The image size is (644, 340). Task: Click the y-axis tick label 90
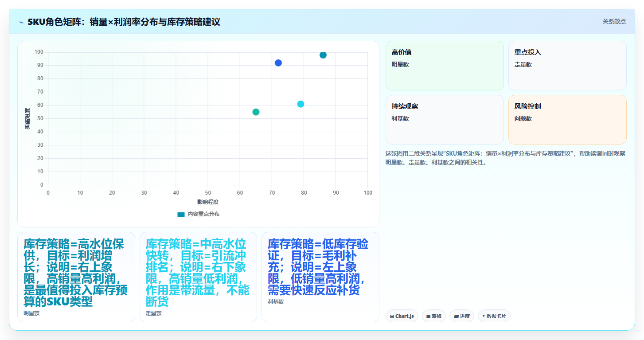(40, 65)
